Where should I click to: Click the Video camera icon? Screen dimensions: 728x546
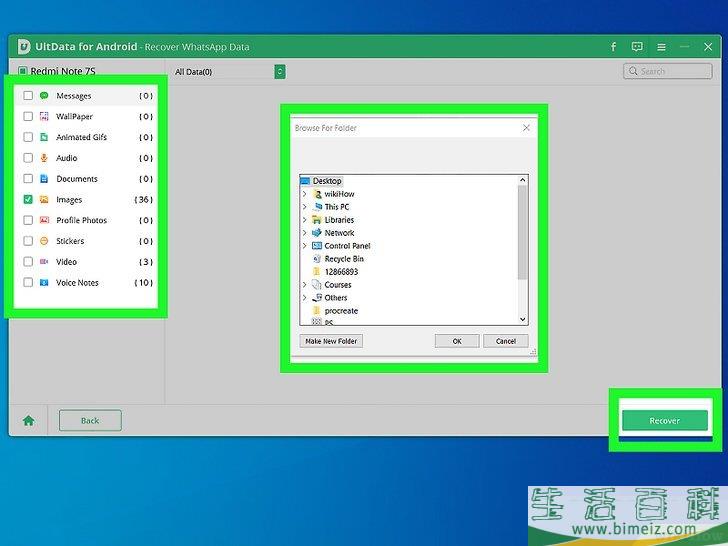pos(44,262)
